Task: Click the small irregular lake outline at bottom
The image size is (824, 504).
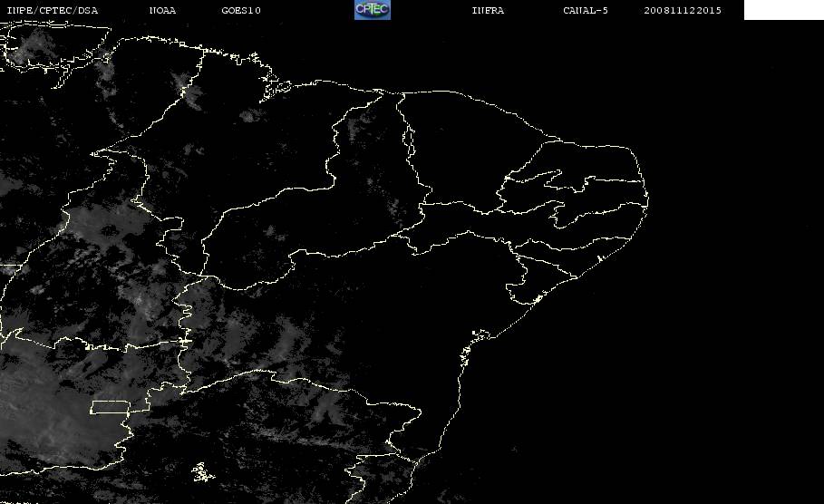Action: click(202, 472)
